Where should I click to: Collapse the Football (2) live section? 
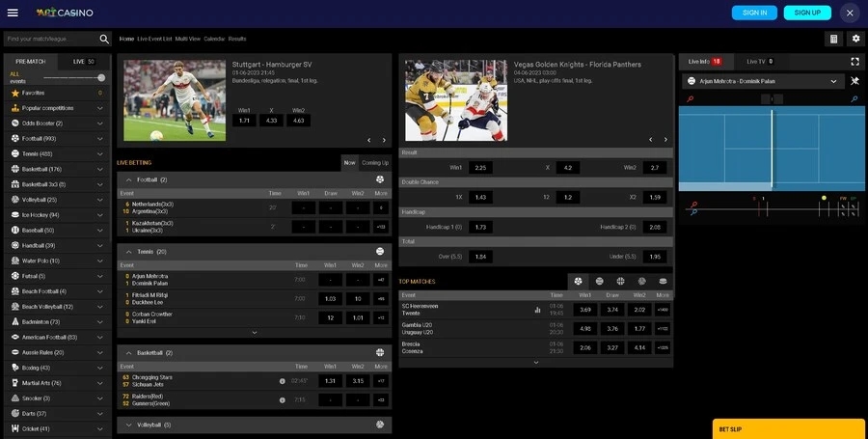pyautogui.click(x=128, y=179)
